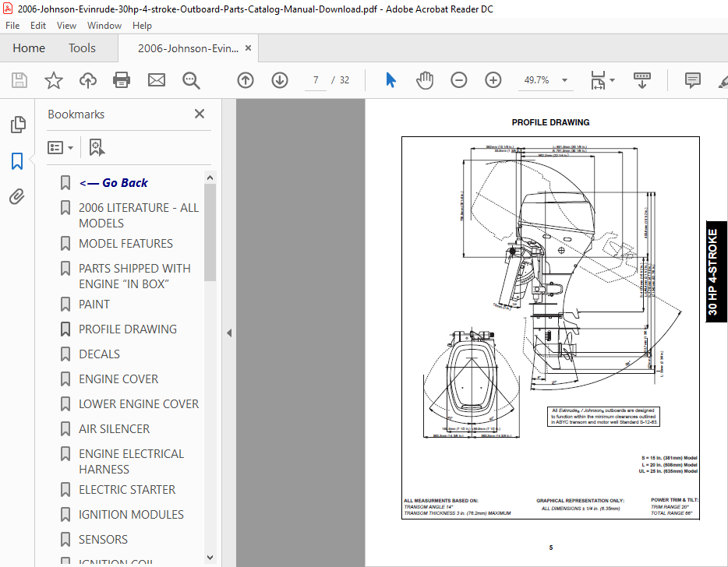
Task: Click the Bookmarks panel title
Action: click(x=76, y=114)
